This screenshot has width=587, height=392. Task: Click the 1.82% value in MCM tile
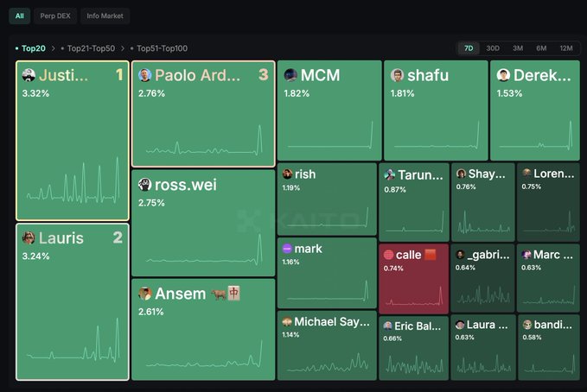point(297,93)
